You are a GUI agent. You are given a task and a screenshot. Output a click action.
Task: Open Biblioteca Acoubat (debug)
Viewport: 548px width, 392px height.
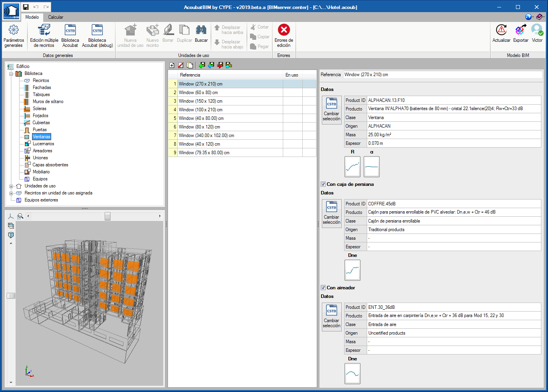pyautogui.click(x=97, y=36)
